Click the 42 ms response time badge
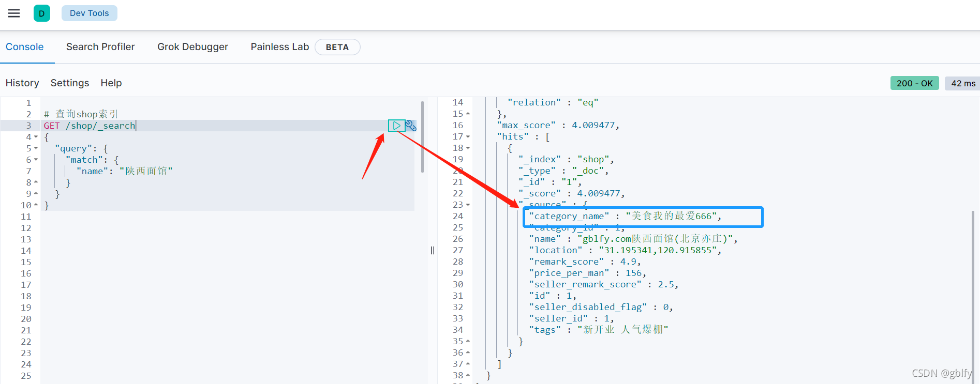 (963, 83)
